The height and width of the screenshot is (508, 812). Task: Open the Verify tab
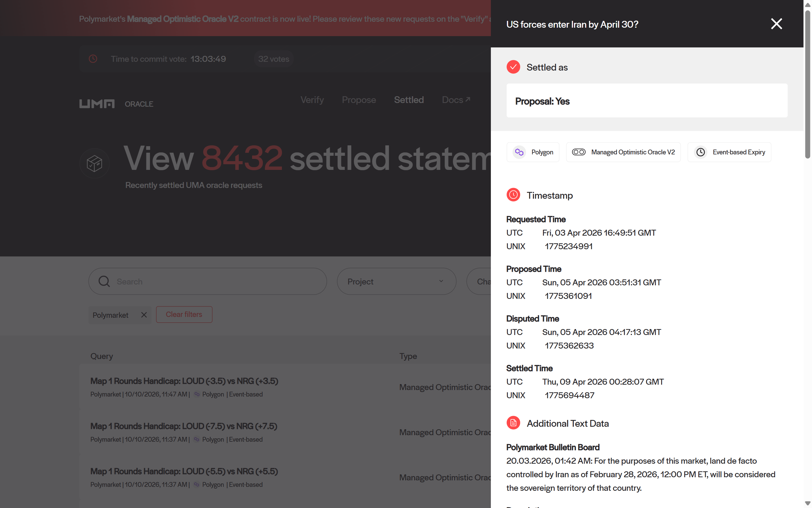312,100
